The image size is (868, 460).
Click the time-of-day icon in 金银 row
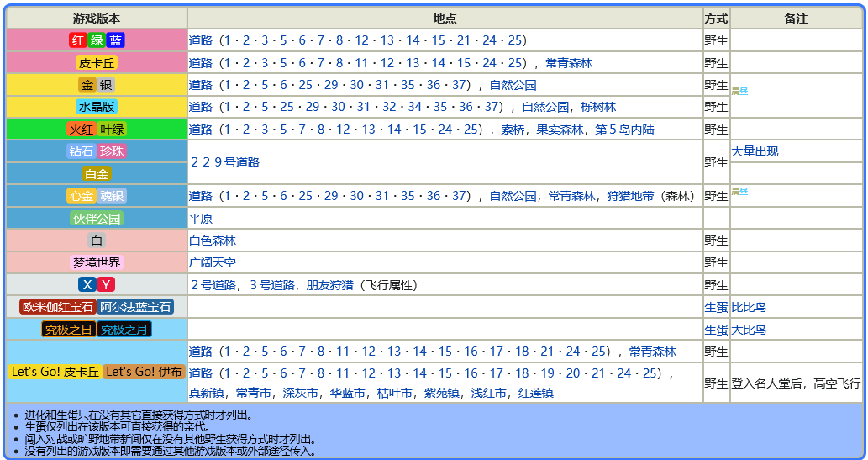pos(739,92)
